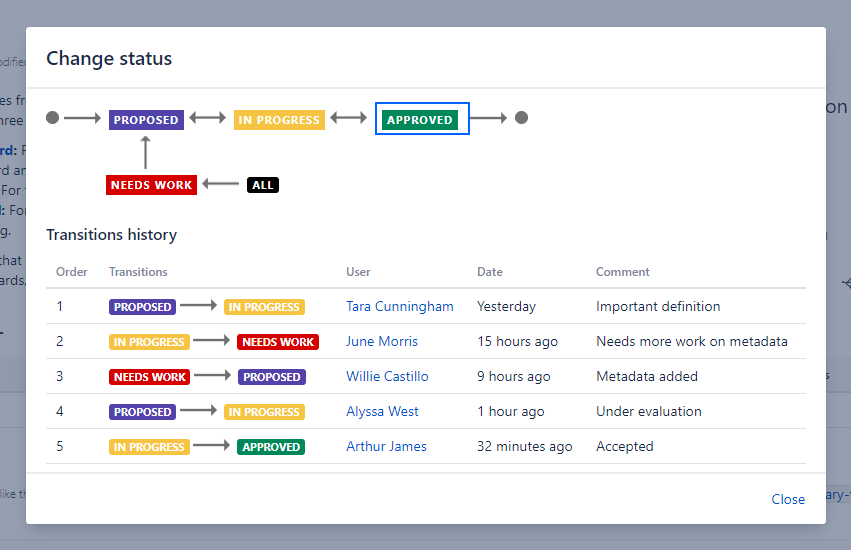Click the arrow between PROPOSED and IN PROGRESS
Screen dimensions: 851x550
click(208, 118)
